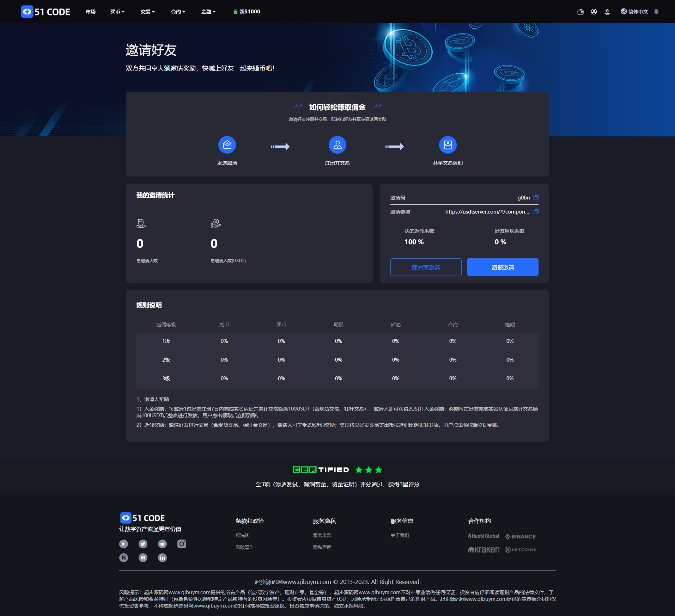Open the user account profile icon

(x=594, y=12)
